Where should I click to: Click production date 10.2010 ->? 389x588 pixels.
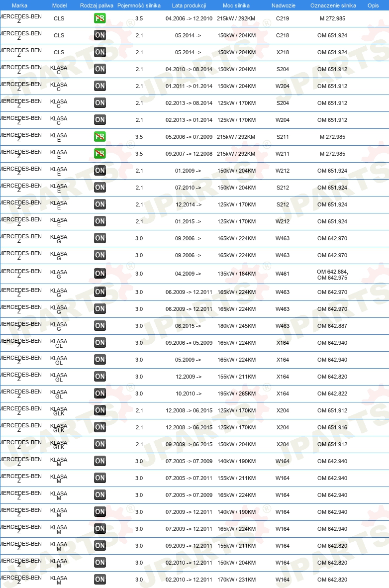coord(189,393)
